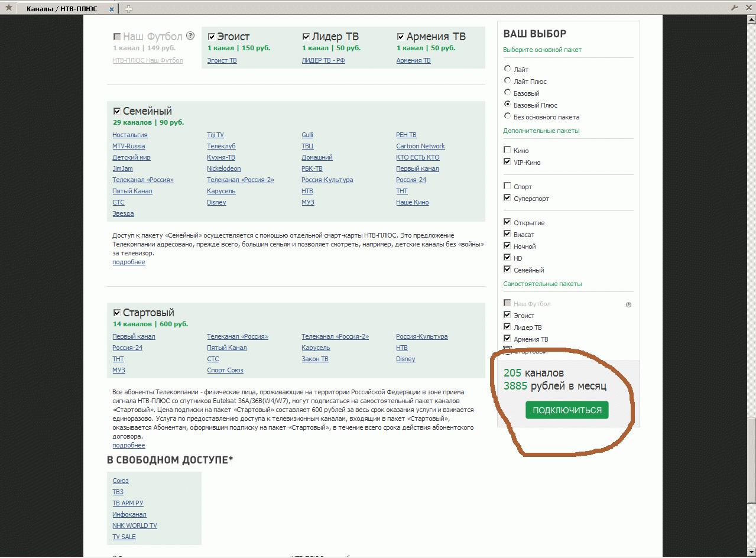Toggle Эгоист checkbox in Ваш выбор sidebar
Viewport: 756px width, 558px height.
pos(507,314)
